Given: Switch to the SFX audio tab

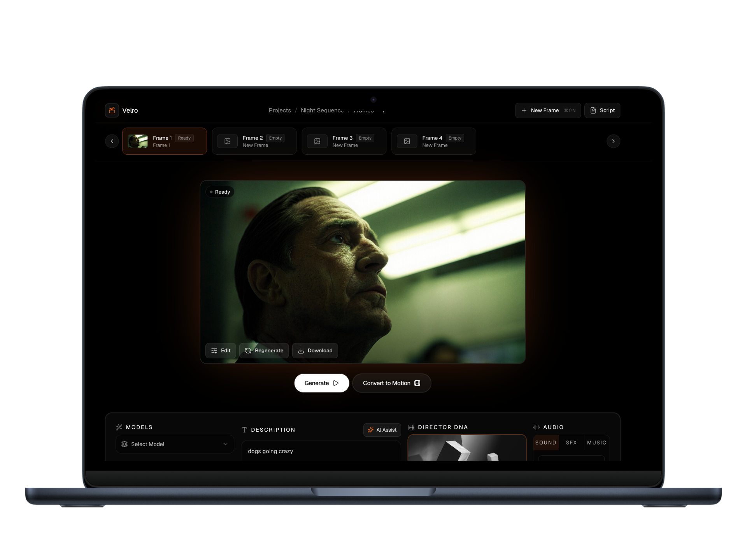Looking at the screenshot, I should [571, 443].
